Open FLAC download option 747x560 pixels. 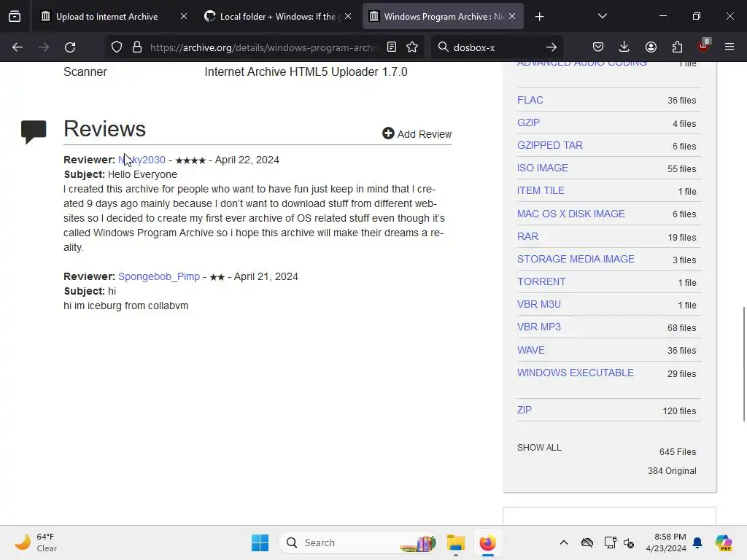530,100
